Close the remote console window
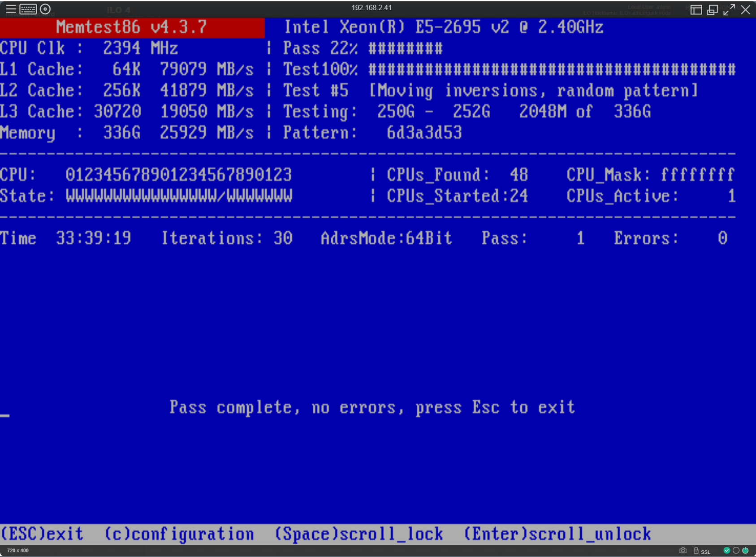 pyautogui.click(x=746, y=9)
